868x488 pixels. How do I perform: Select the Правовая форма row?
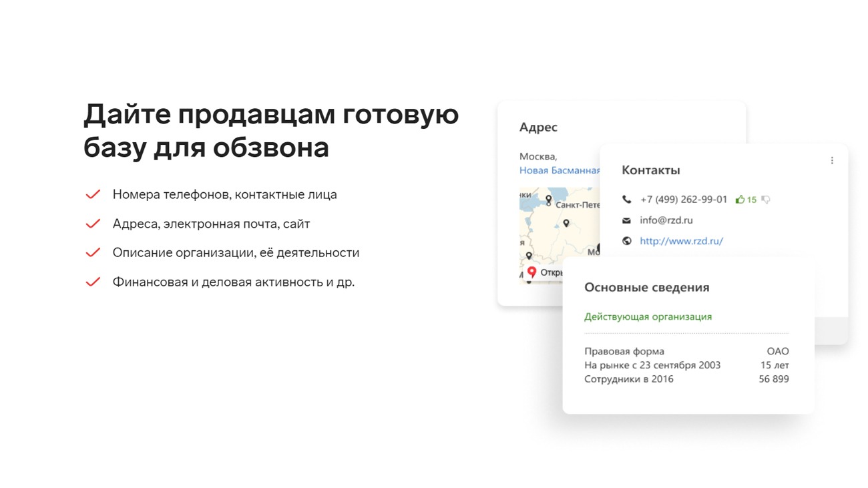coord(686,351)
